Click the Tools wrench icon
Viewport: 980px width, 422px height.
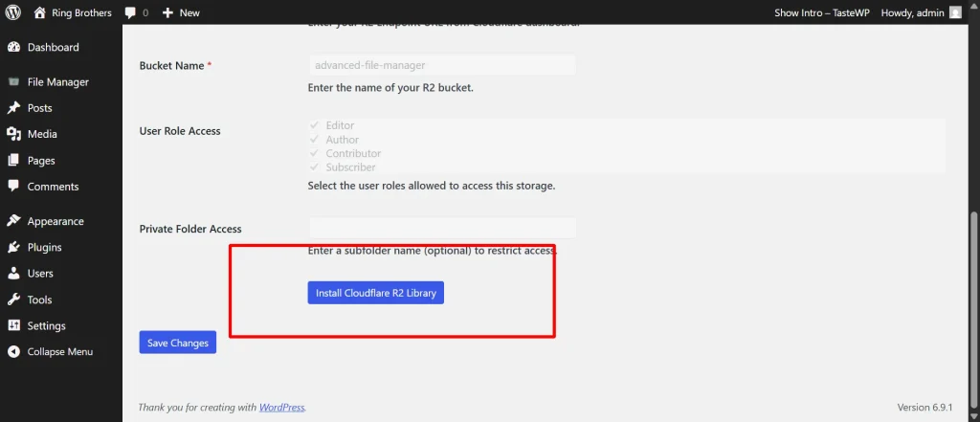13,300
